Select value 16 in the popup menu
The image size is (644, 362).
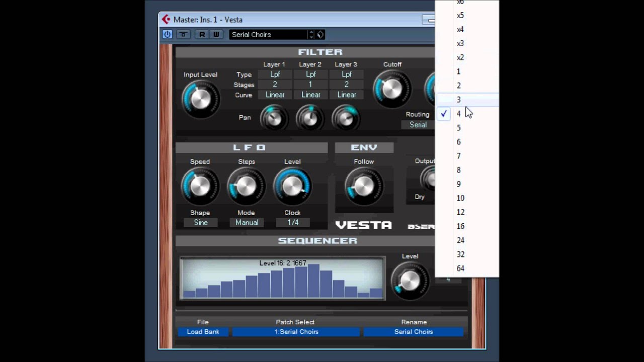pyautogui.click(x=467, y=226)
